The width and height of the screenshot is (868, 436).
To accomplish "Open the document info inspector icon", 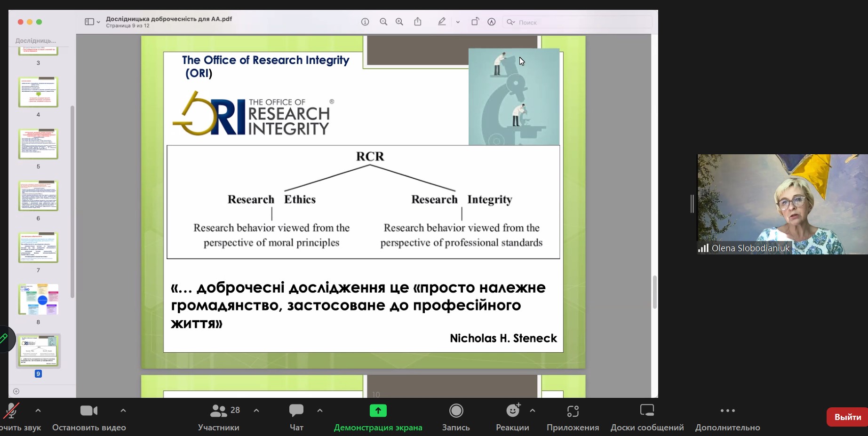I will click(365, 22).
